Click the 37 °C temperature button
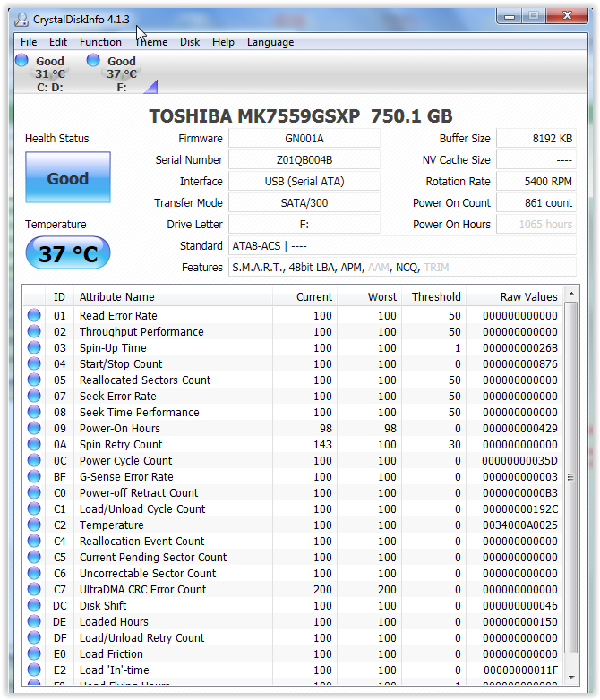 [x=68, y=253]
